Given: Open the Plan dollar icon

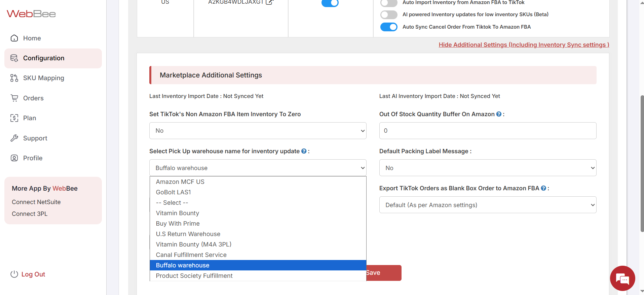Looking at the screenshot, I should [x=14, y=118].
